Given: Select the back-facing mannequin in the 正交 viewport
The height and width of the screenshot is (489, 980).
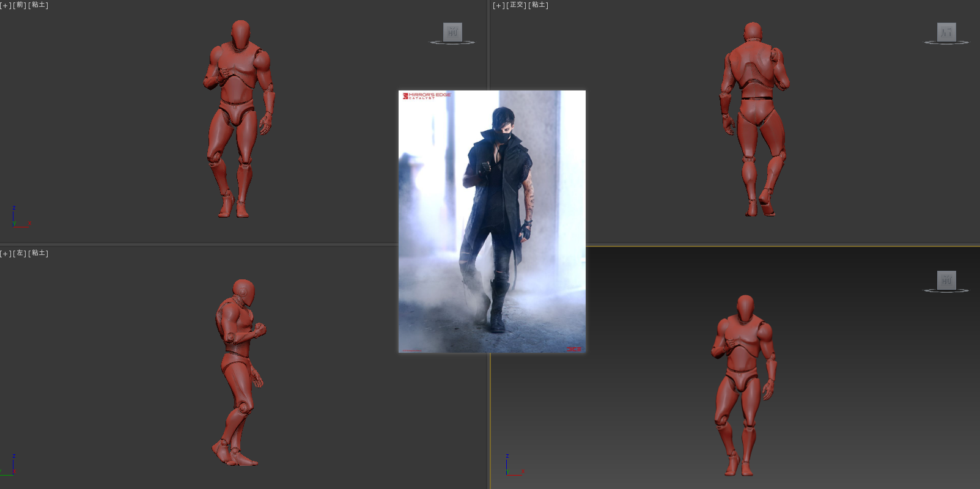Looking at the screenshot, I should pyautogui.click(x=754, y=119).
